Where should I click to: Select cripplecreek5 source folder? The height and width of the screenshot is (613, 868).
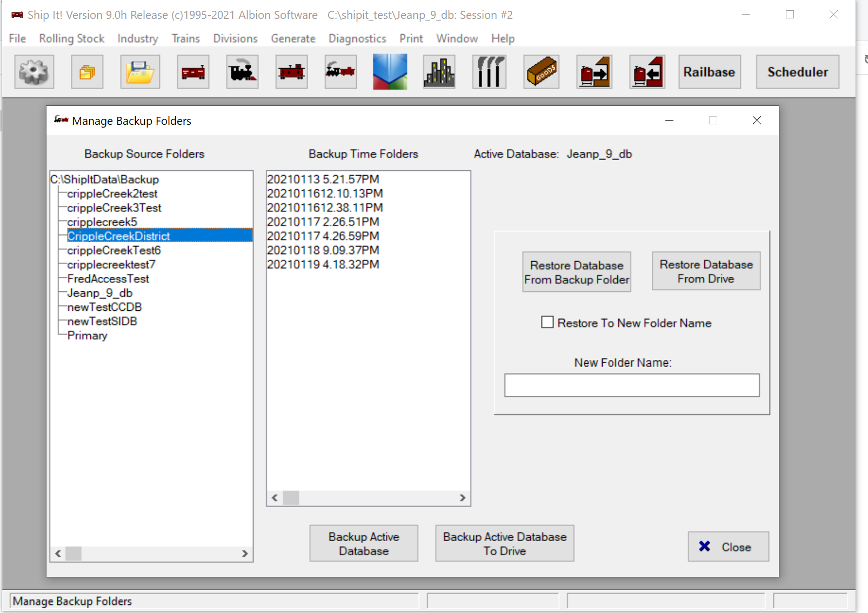click(x=102, y=222)
